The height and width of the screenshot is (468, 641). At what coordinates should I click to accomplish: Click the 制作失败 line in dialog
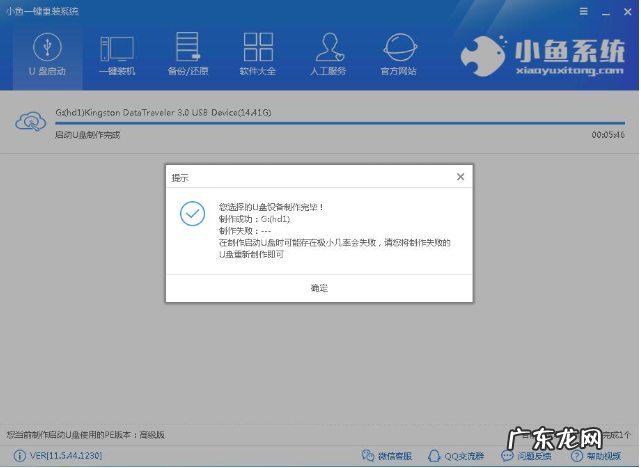[x=245, y=231]
